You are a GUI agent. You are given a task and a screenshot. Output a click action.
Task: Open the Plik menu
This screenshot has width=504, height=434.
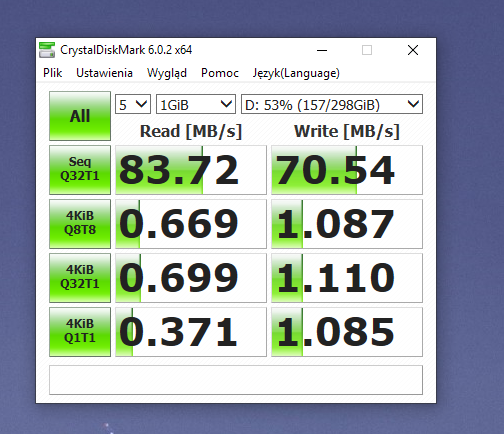[53, 73]
